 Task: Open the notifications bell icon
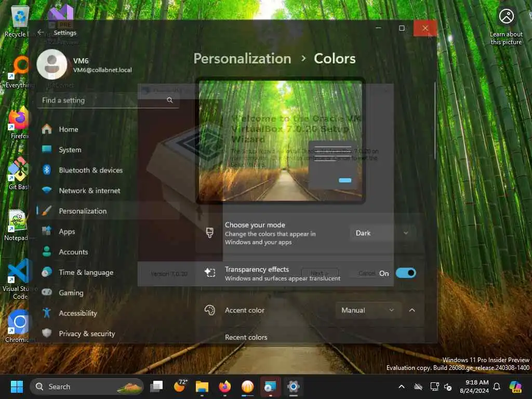[x=497, y=387]
